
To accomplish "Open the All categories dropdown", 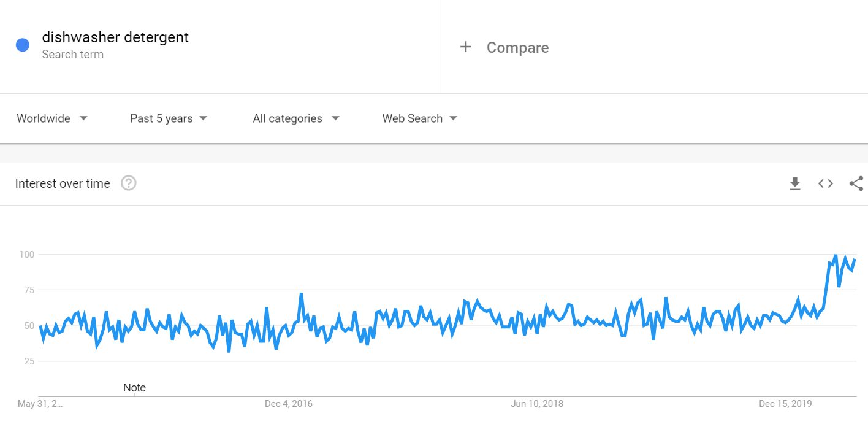I will click(x=296, y=118).
